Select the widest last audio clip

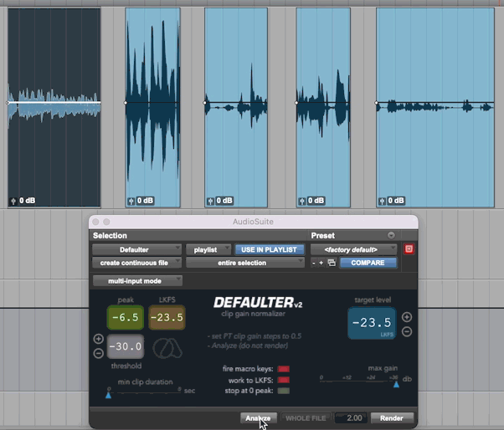pyautogui.click(x=435, y=108)
